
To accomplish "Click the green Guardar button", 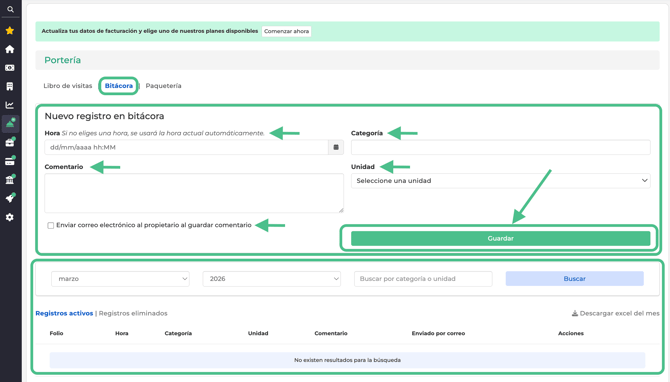I will [x=500, y=238].
